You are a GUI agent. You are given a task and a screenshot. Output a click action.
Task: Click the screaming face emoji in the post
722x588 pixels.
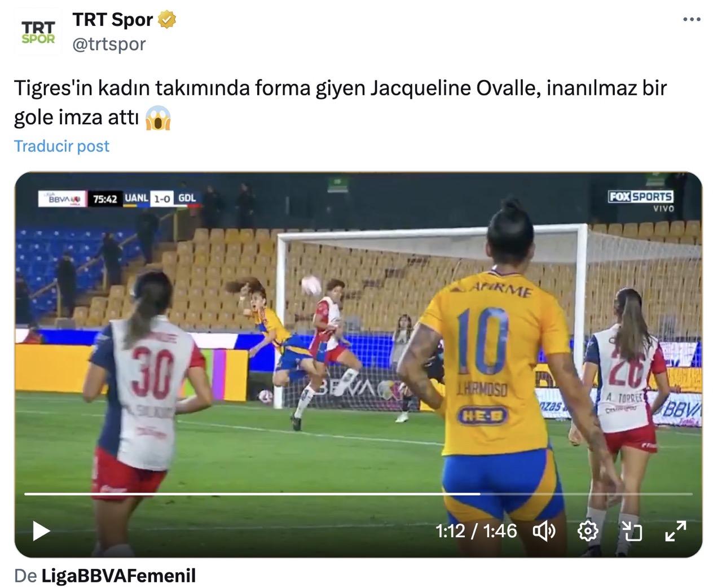pyautogui.click(x=158, y=118)
